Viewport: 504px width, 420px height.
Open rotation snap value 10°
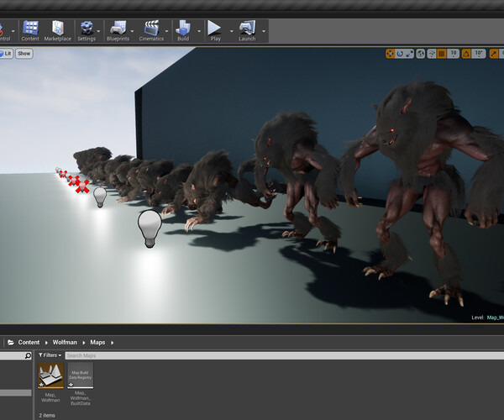pos(478,54)
